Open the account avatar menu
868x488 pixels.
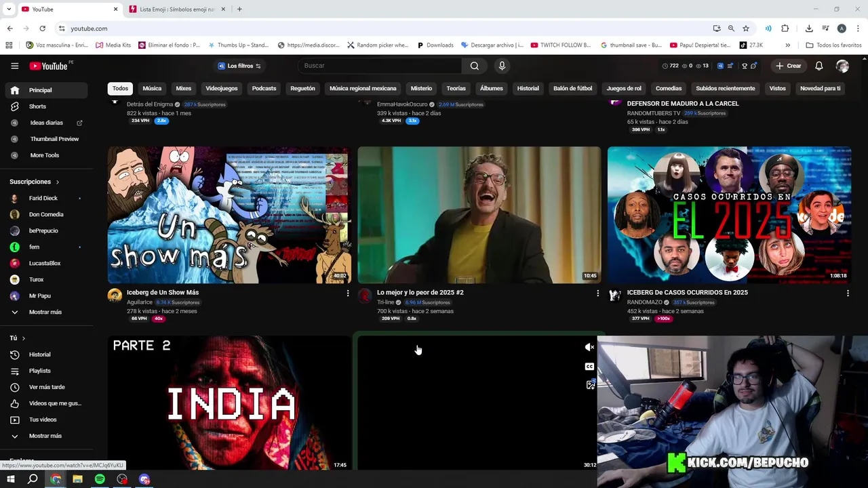point(842,66)
